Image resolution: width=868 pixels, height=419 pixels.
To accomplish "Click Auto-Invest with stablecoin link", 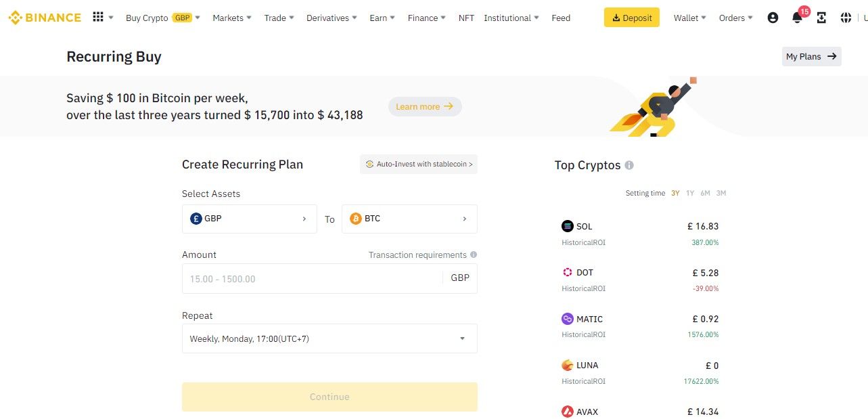I will coord(419,164).
